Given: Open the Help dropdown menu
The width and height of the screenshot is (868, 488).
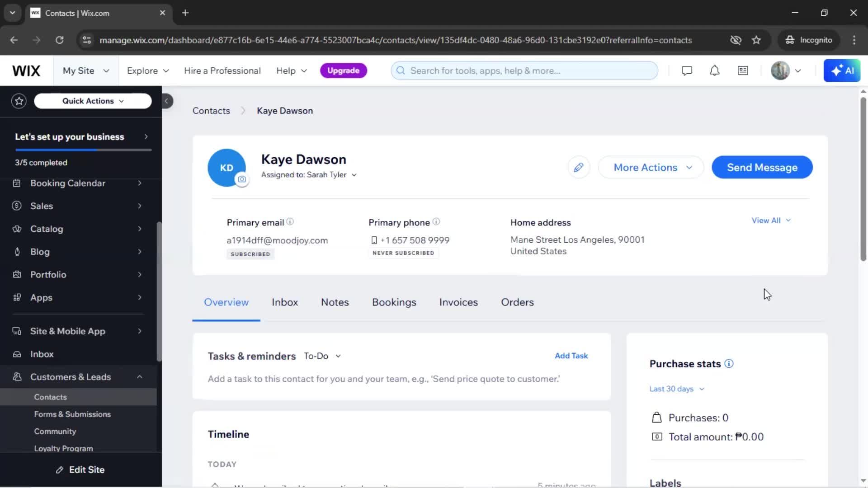Looking at the screenshot, I should (292, 71).
